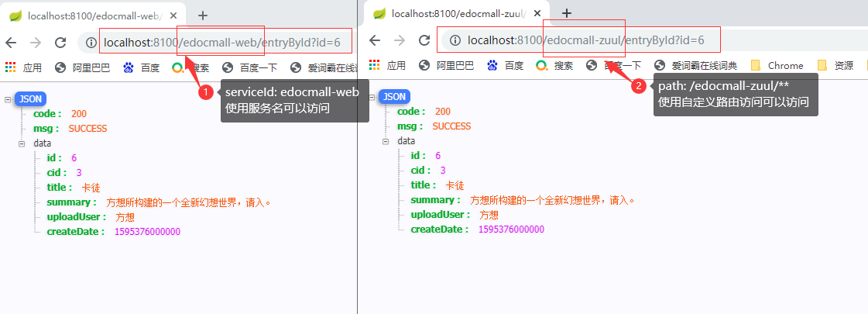Select title value 卡徒 in right viewer
The width and height of the screenshot is (868, 314).
tap(455, 185)
